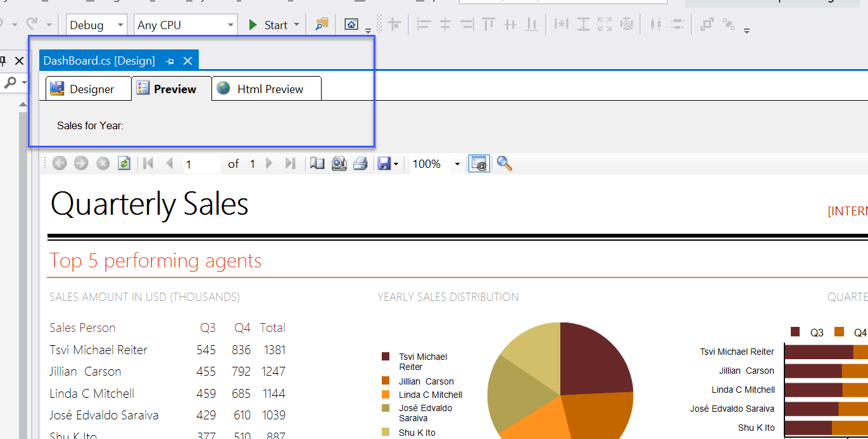Refresh the report with the refresh icon

coord(124,163)
